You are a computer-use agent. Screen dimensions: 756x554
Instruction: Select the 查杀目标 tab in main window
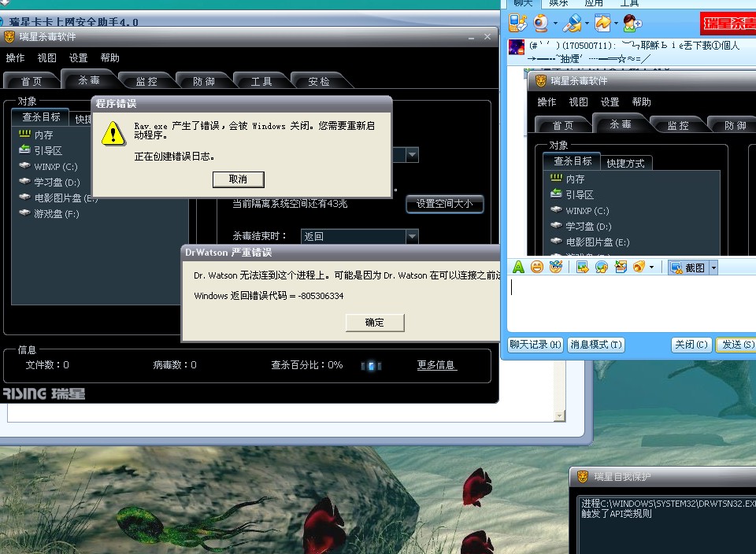[42, 116]
